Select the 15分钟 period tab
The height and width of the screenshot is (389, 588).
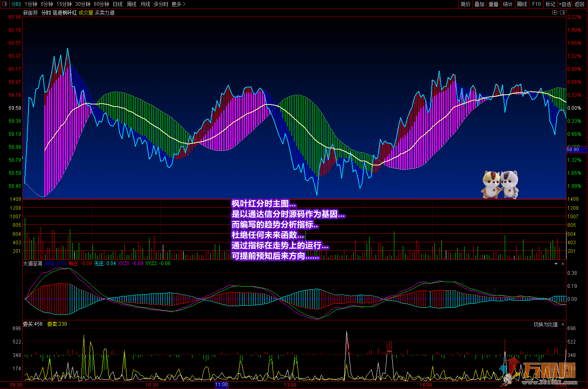(64, 4)
